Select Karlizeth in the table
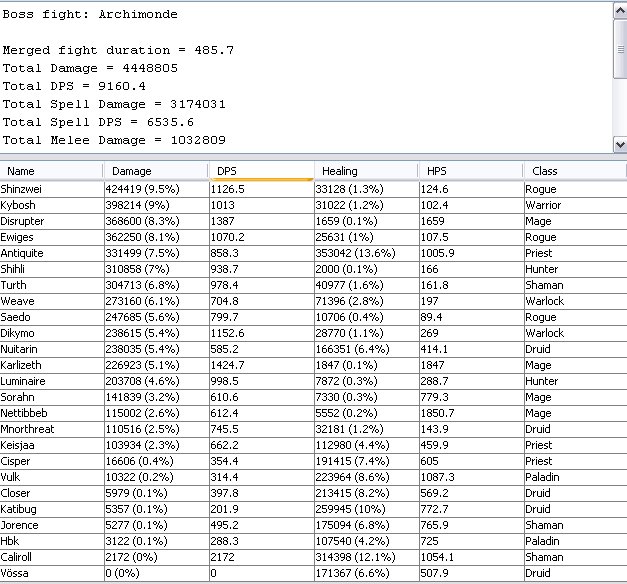627x584 pixels. (x=21, y=365)
